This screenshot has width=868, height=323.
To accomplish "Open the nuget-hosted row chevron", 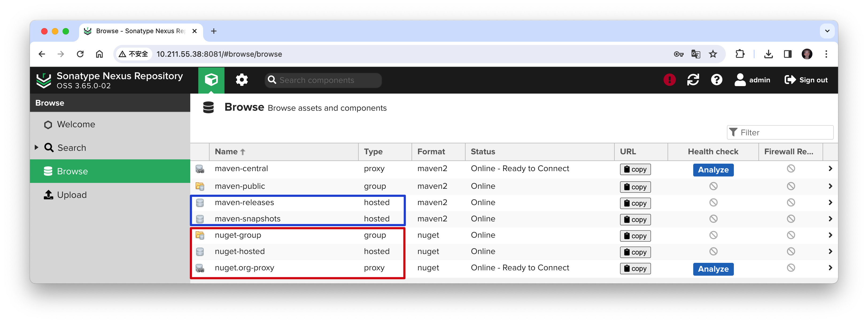I will tap(830, 251).
